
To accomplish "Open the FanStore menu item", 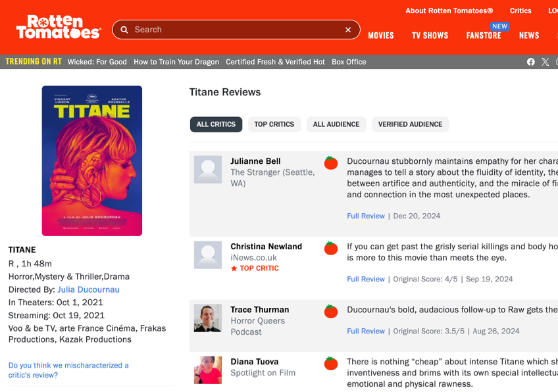I will click(x=484, y=36).
